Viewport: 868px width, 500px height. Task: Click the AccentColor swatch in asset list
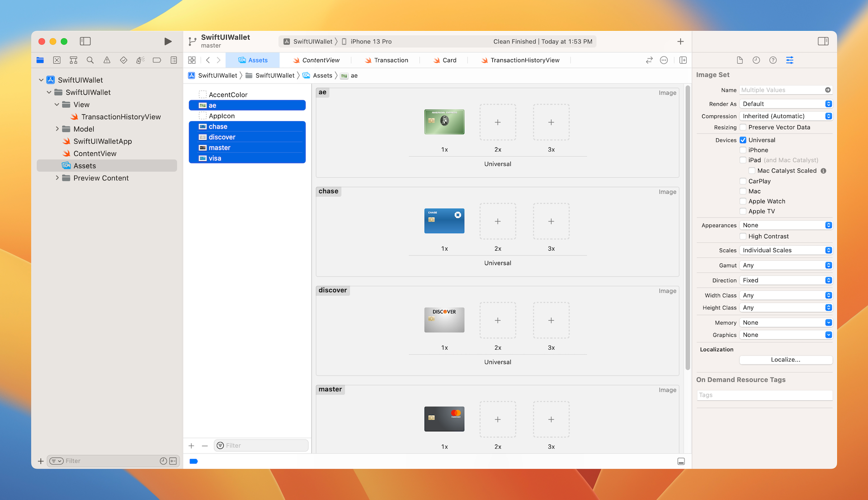202,94
